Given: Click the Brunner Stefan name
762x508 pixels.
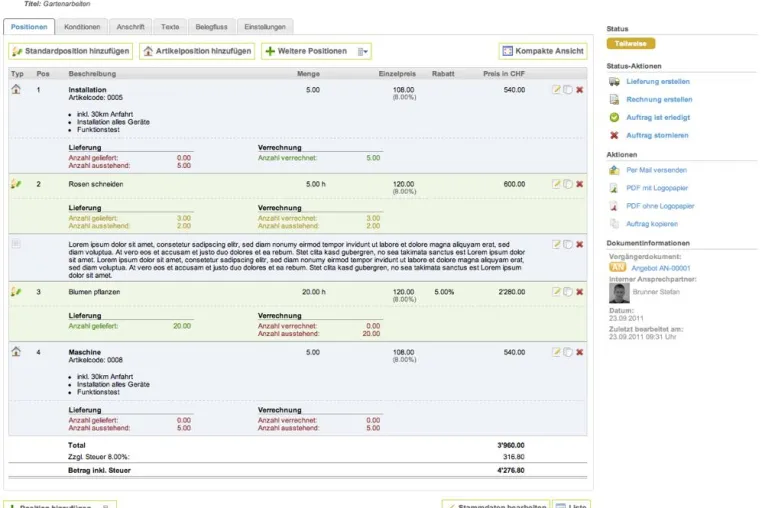Looking at the screenshot, I should tap(656, 292).
